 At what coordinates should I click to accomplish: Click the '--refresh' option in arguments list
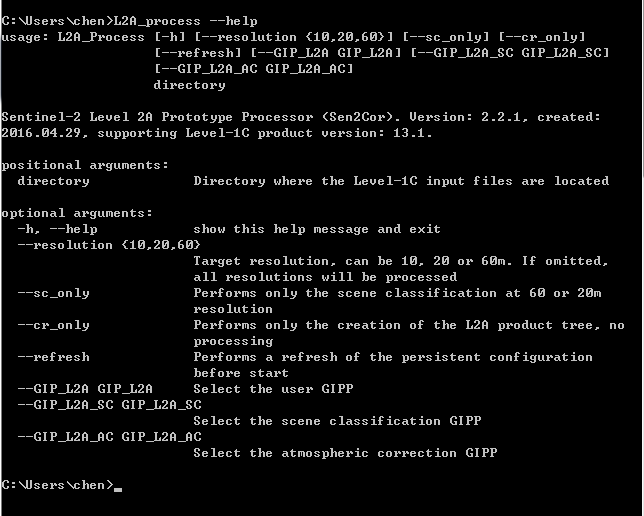point(53,357)
